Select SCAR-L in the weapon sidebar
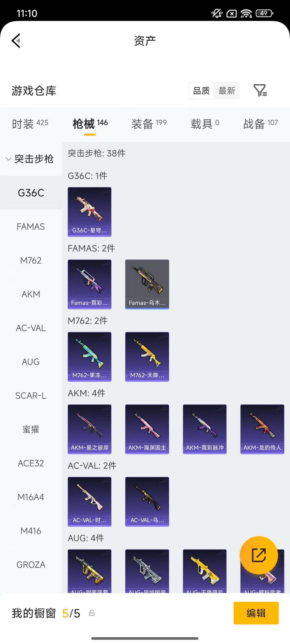 (31, 396)
